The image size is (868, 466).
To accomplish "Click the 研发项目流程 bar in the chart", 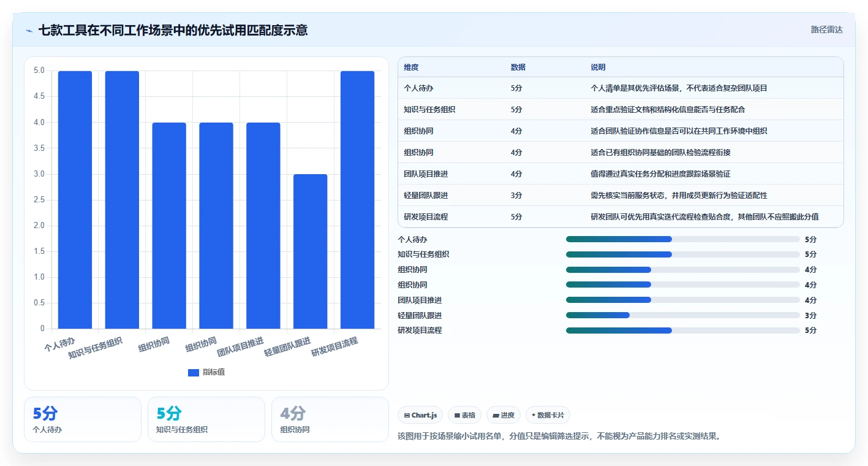I will (x=357, y=200).
